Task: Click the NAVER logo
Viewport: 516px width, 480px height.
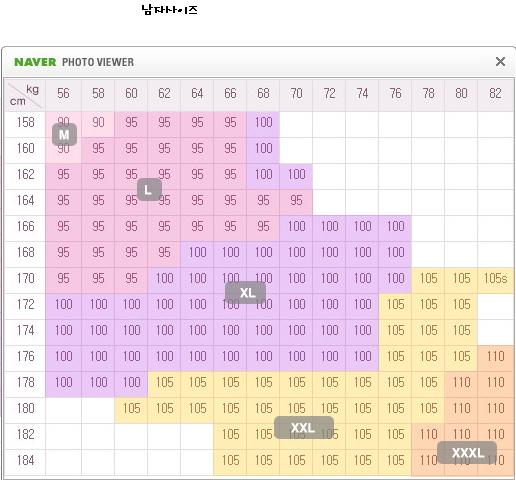Action: click(x=35, y=62)
